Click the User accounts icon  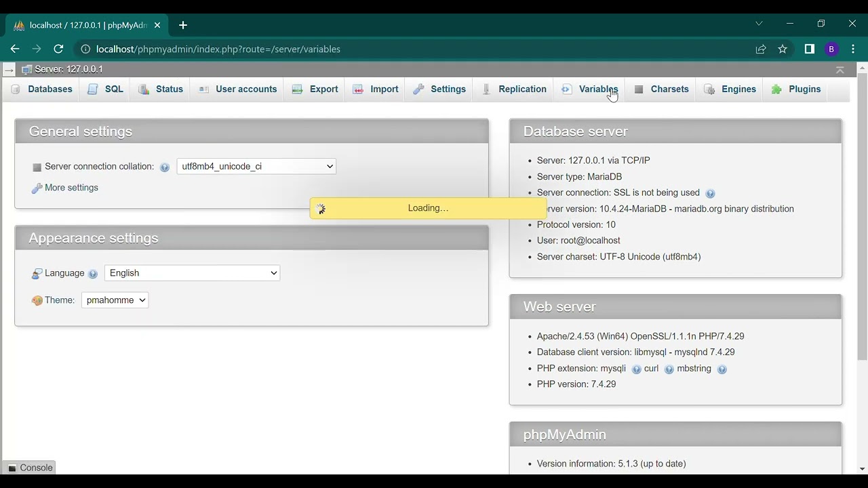click(x=203, y=89)
